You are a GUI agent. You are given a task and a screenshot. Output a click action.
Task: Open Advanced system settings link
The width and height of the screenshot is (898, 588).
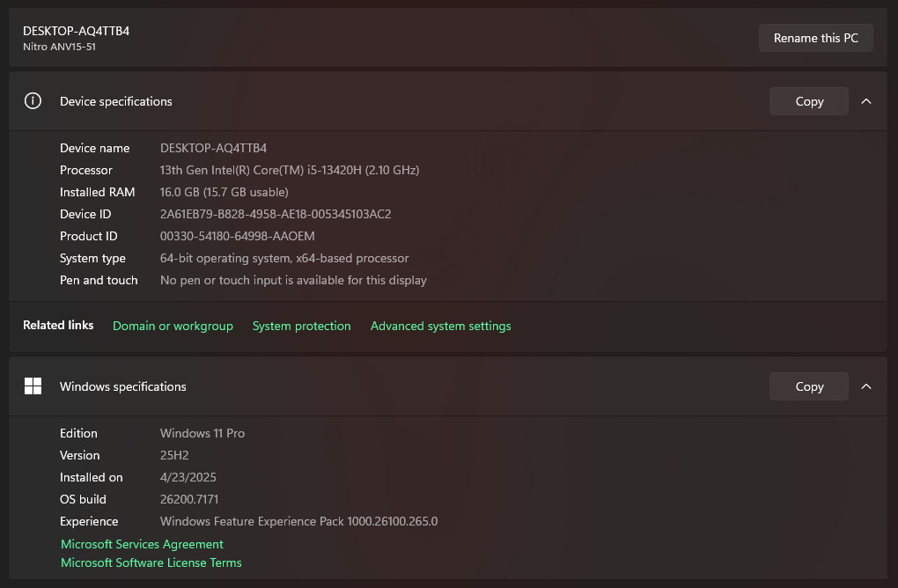click(x=440, y=326)
